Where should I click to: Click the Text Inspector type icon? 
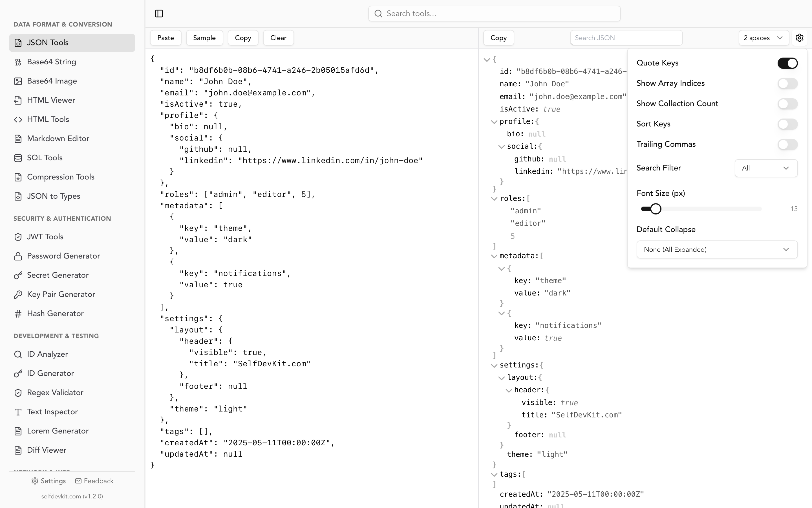[18, 411]
